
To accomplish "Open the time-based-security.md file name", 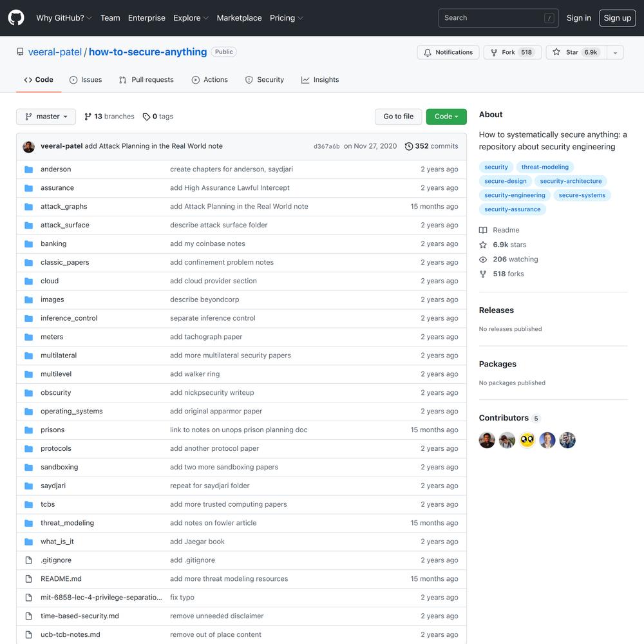I will click(80, 616).
